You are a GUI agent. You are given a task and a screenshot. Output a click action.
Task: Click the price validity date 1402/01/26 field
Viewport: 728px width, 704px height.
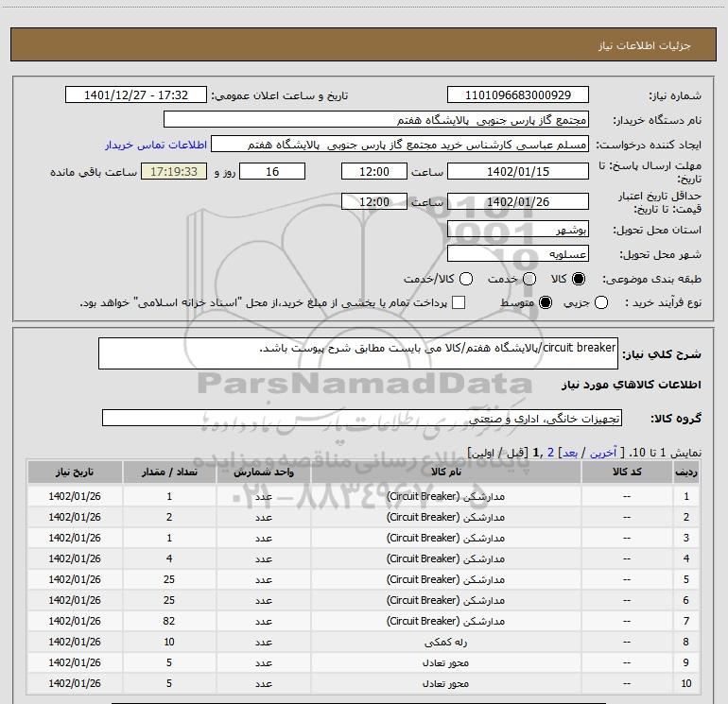(518, 201)
